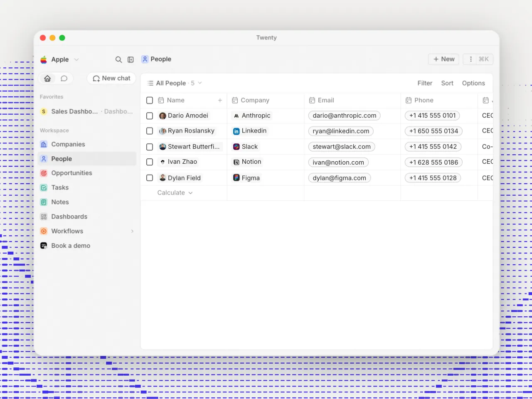Click phone number +1 415 555 0128
The image size is (532, 399).
tap(433, 178)
